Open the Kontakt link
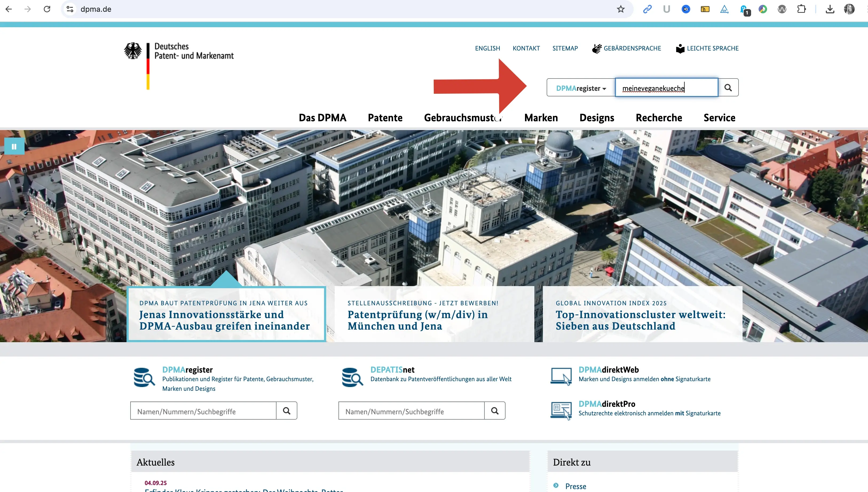 [526, 48]
